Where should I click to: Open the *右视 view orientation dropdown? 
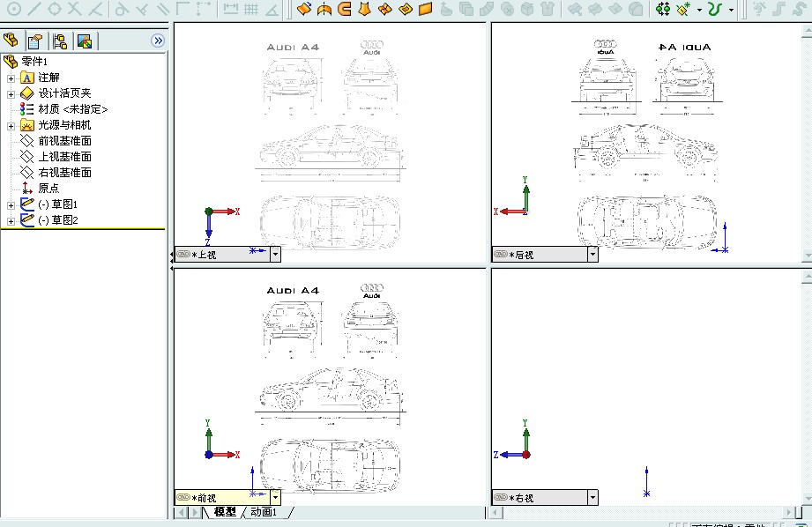click(593, 498)
